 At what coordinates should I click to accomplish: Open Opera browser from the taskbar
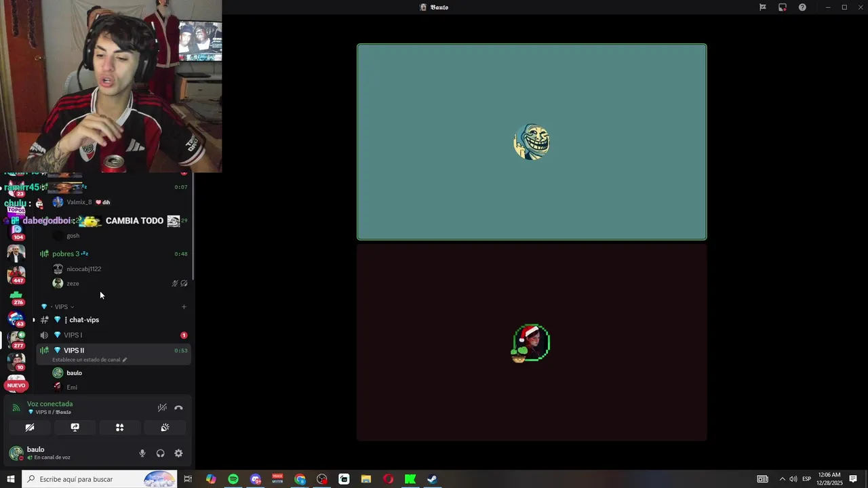[x=388, y=479]
